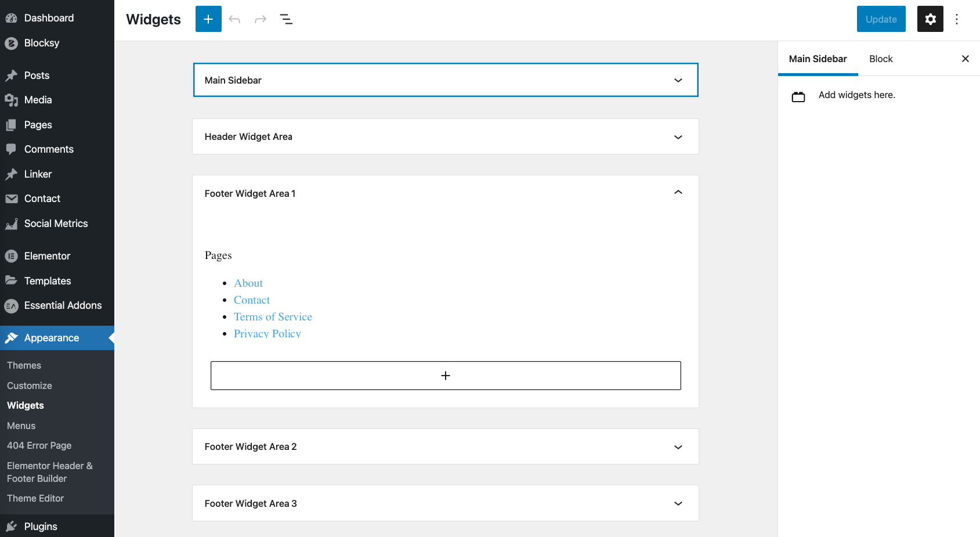Image resolution: width=980 pixels, height=537 pixels.
Task: Switch to the Block tab
Action: coord(881,59)
